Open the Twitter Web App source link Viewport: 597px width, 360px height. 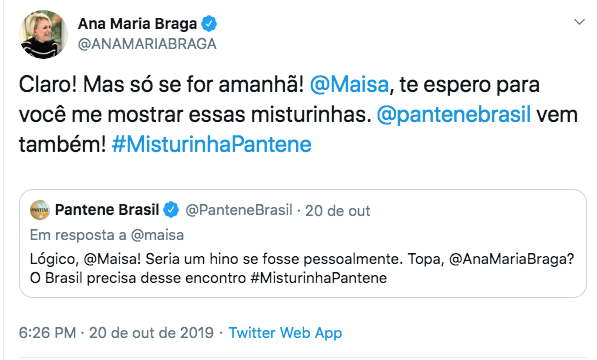(286, 333)
